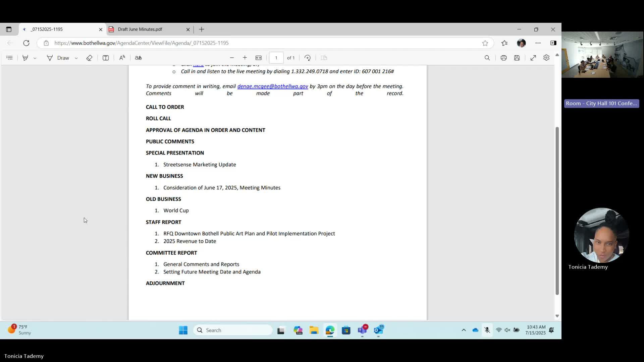Screen dimensions: 644x362
Task: Save the PDF document
Action: (517, 58)
